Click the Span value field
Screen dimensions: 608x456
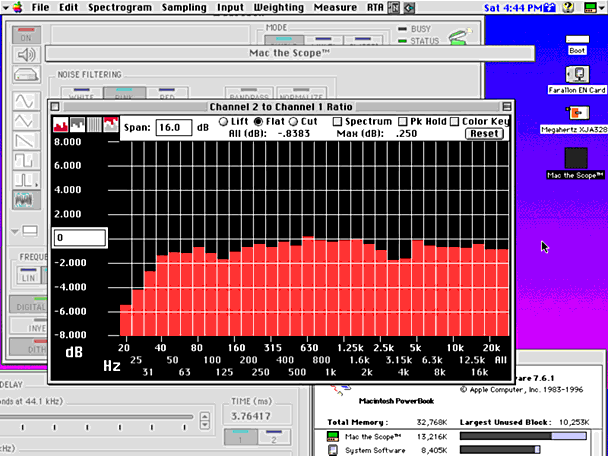(x=174, y=128)
